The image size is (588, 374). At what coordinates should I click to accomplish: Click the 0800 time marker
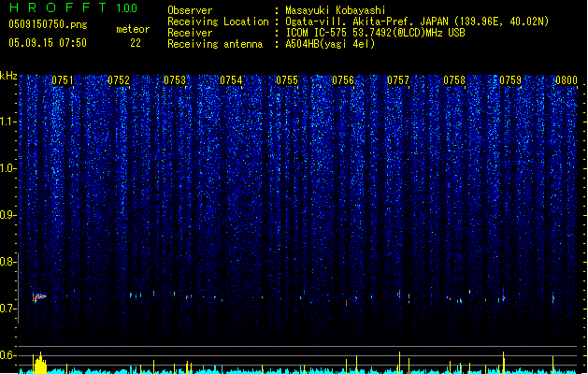click(566, 80)
